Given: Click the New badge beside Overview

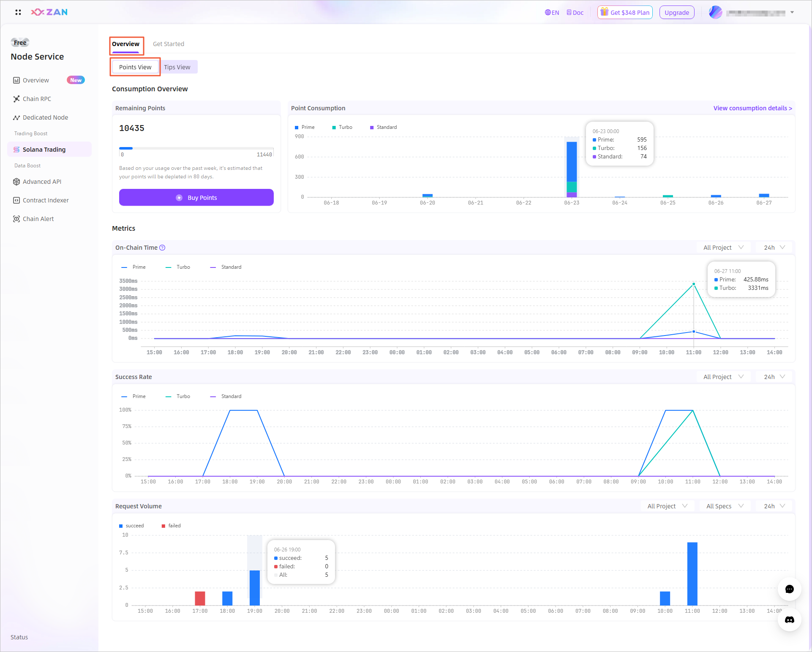Looking at the screenshot, I should click(76, 80).
